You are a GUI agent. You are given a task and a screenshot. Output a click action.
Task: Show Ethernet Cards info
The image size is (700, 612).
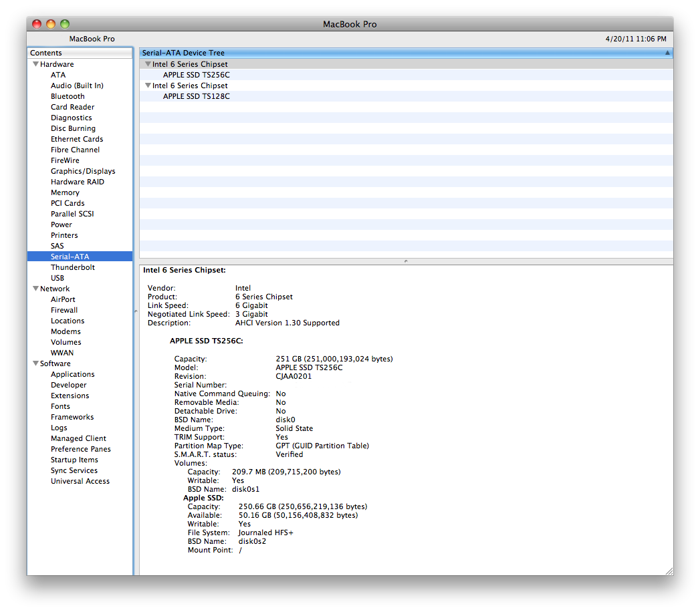[77, 139]
